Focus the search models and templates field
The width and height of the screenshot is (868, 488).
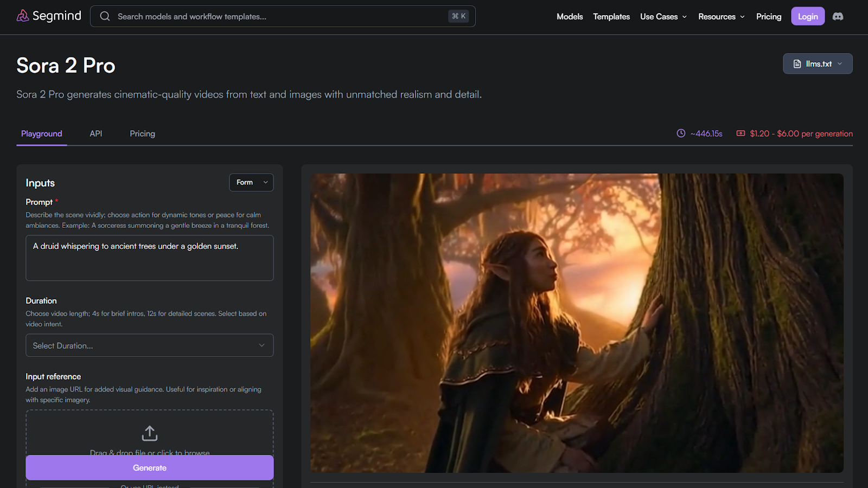(x=283, y=16)
